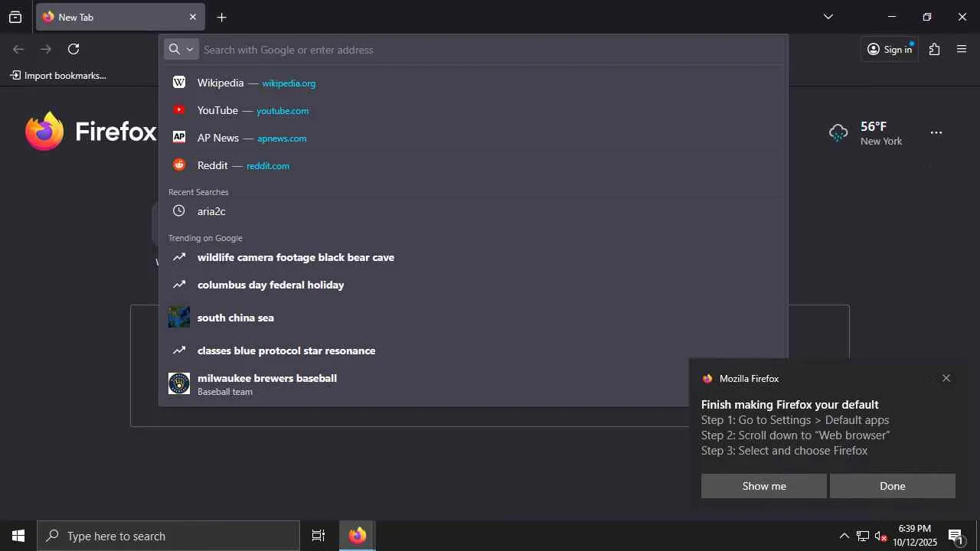Click the muted volume tray icon

click(x=880, y=536)
